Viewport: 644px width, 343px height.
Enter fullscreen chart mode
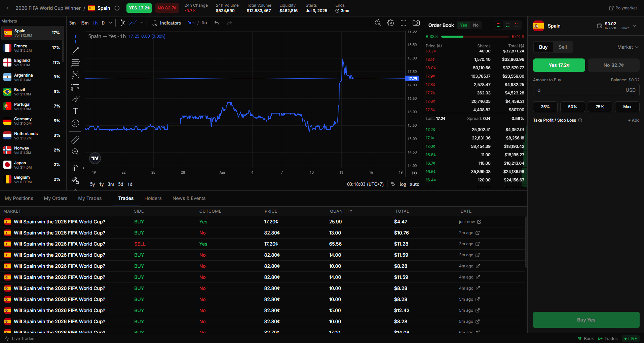[404, 23]
